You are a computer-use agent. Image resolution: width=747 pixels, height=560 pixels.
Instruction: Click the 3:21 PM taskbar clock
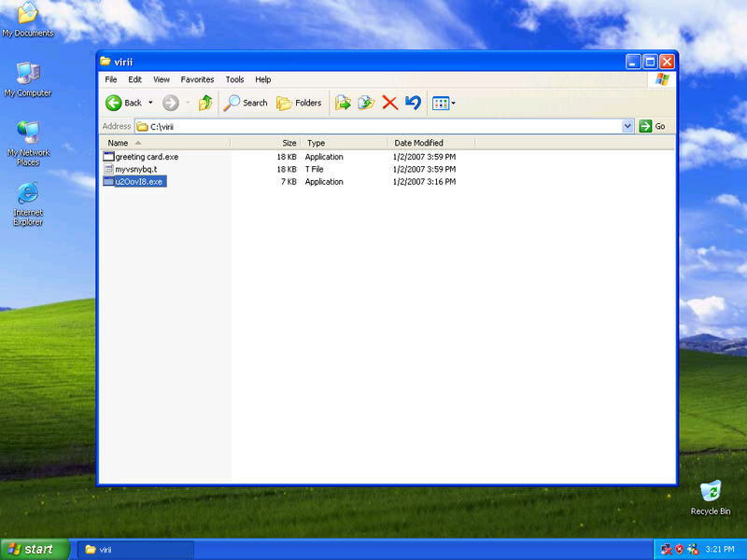click(720, 550)
